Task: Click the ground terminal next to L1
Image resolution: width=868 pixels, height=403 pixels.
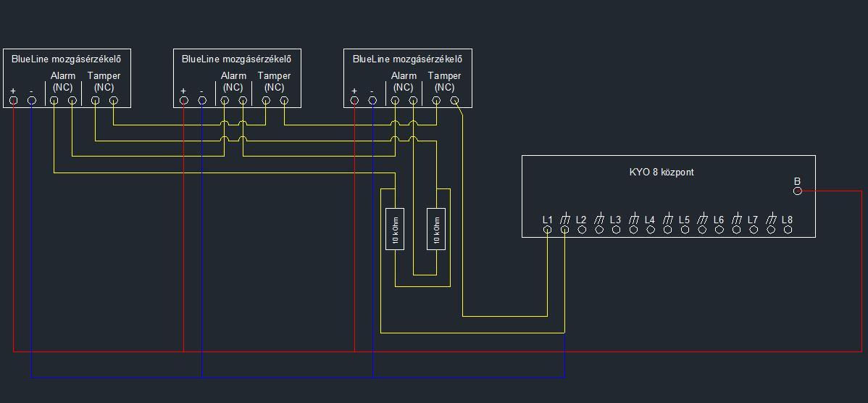Action: tap(564, 229)
